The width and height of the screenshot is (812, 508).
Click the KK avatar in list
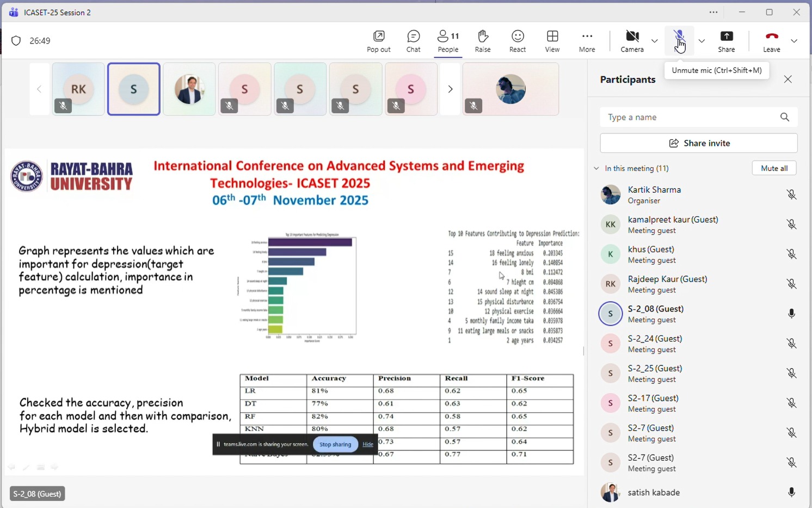coord(610,224)
